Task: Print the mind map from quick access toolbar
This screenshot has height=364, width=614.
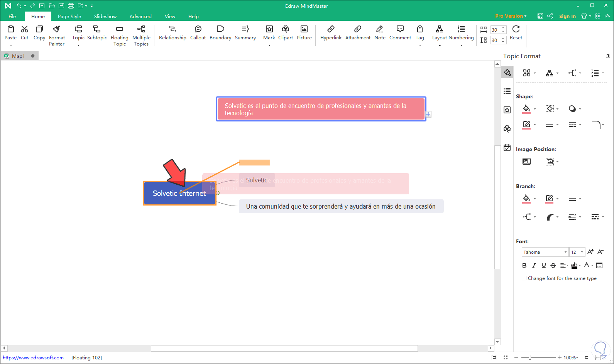Action: tap(71, 6)
